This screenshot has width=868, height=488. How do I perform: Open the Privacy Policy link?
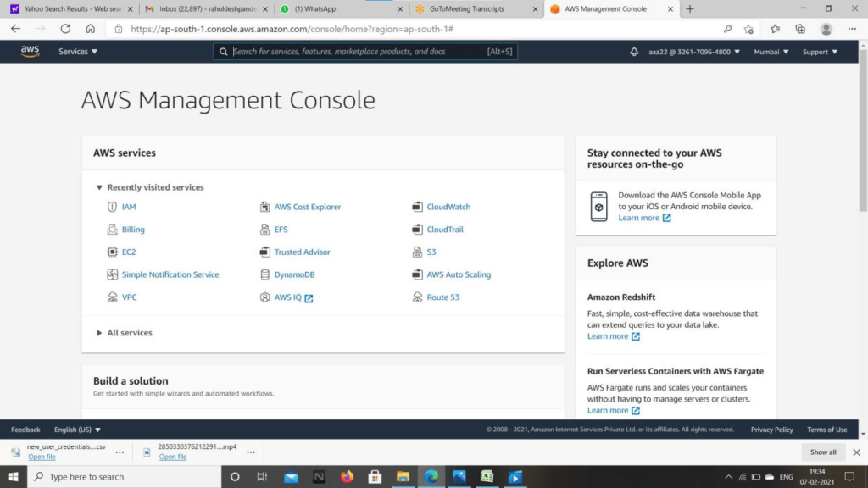coord(771,430)
